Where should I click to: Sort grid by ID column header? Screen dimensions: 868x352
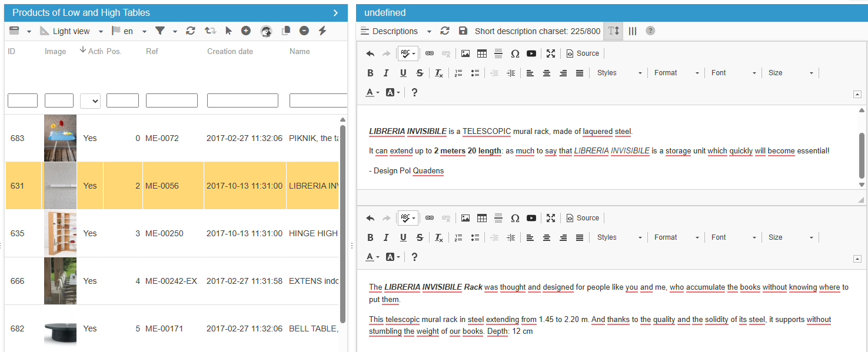click(11, 52)
